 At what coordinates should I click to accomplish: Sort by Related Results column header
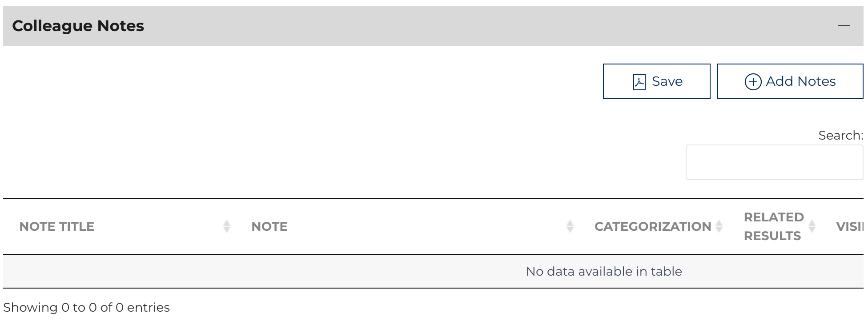(x=773, y=226)
